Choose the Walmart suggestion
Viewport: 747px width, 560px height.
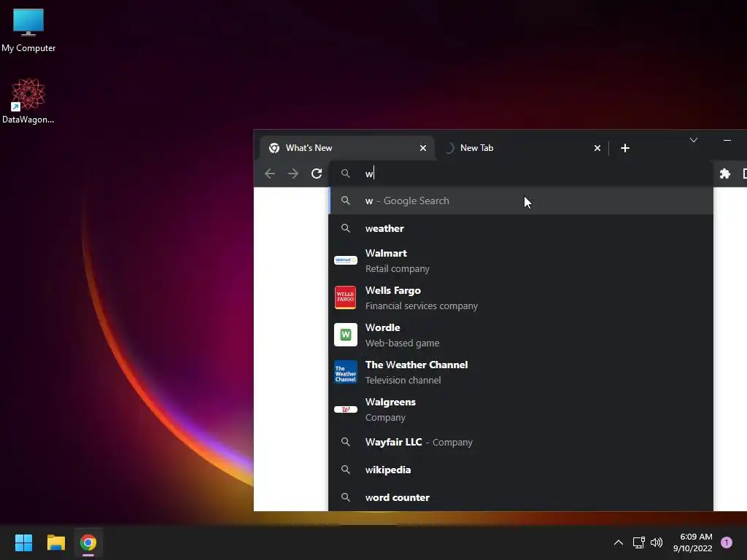pos(521,260)
